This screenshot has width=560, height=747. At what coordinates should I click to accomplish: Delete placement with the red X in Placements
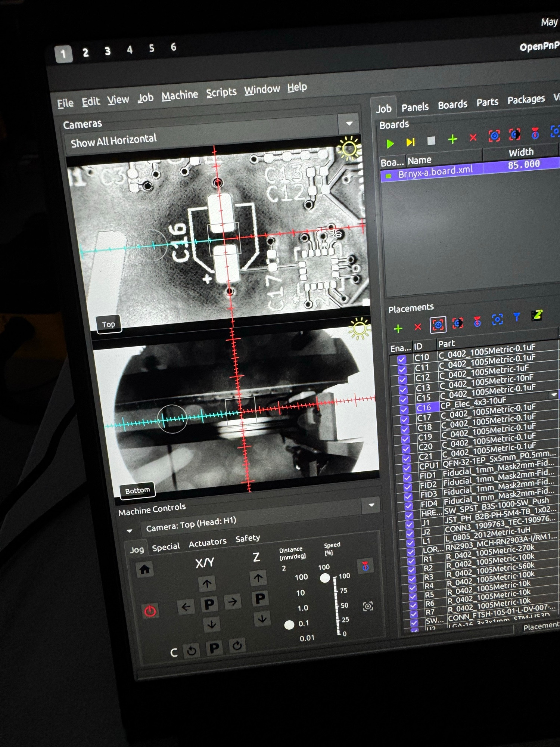[418, 327]
